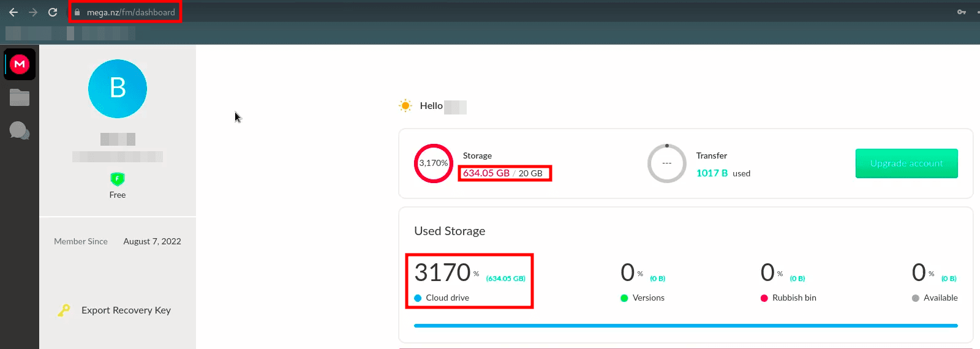Screen dimensions: 980x349
Task: Click the 'Member Since' label
Action: tap(81, 241)
